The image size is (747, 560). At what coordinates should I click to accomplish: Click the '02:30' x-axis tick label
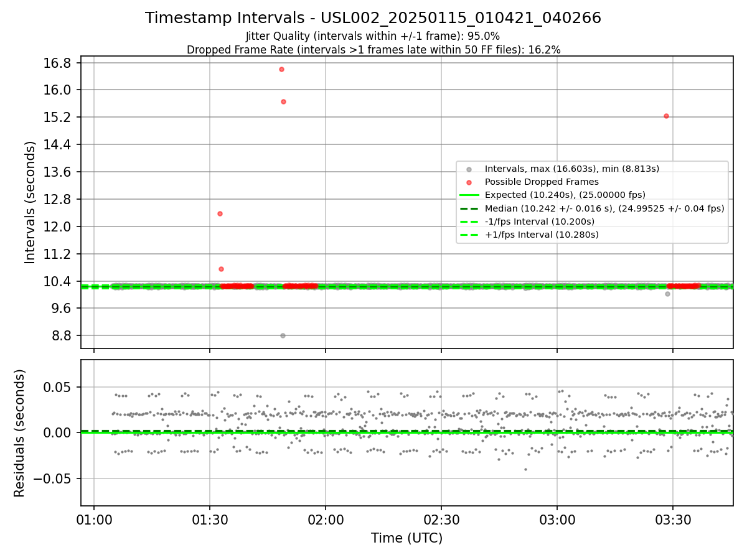[x=441, y=520]
